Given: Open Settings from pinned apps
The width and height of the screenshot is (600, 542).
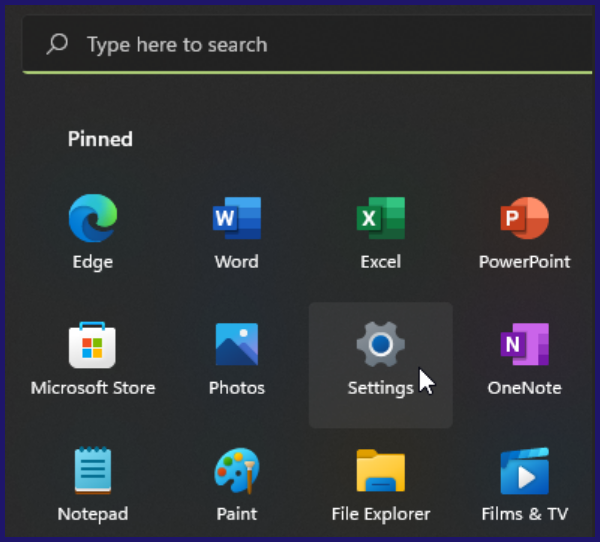Looking at the screenshot, I should click(380, 365).
